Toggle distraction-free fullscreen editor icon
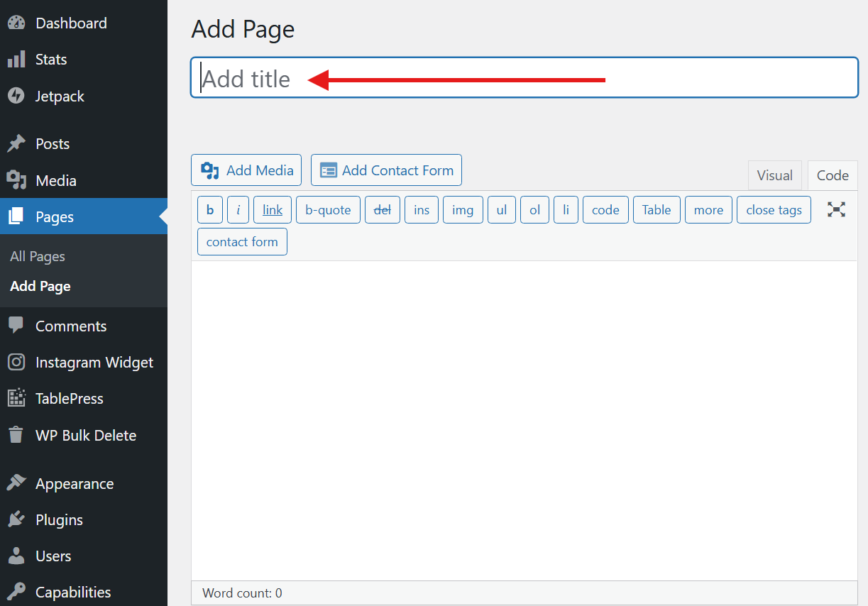This screenshot has height=606, width=868. 836,209
